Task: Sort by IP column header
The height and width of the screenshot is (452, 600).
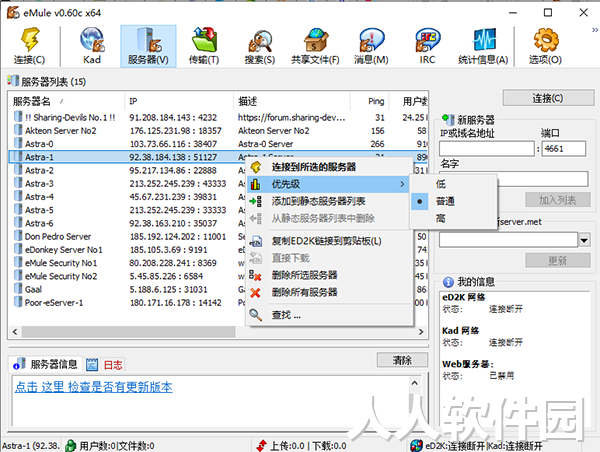Action: (x=179, y=101)
